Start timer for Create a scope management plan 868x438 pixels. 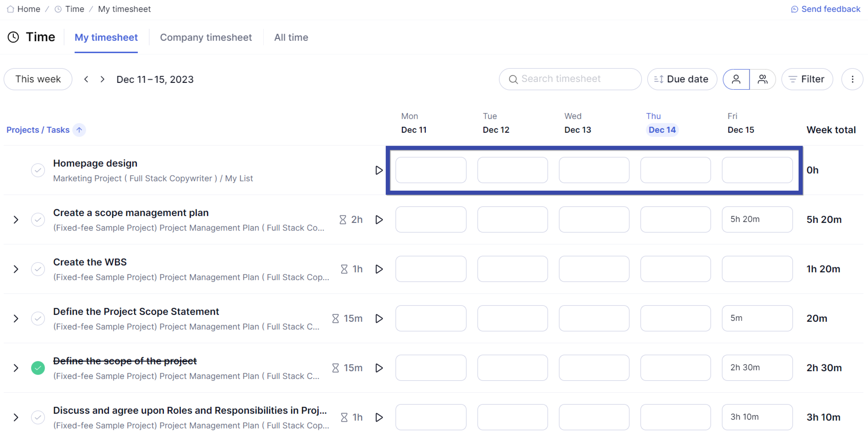pyautogui.click(x=379, y=220)
